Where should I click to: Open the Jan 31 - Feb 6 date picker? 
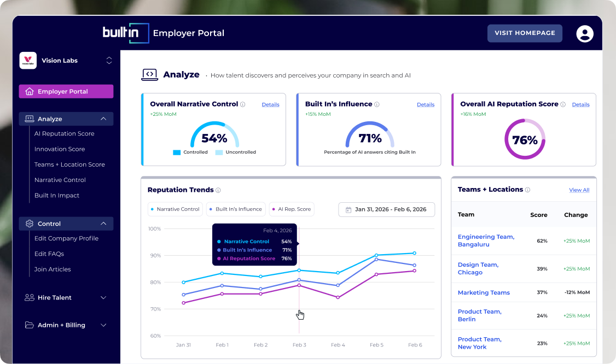(387, 210)
